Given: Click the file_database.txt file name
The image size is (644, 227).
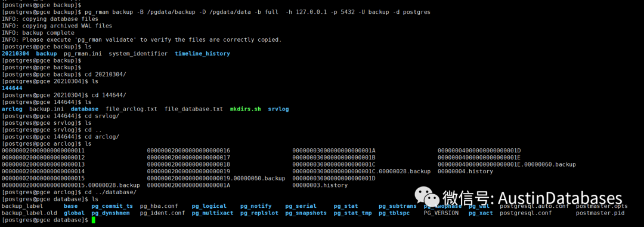Looking at the screenshot, I should pos(193,109).
